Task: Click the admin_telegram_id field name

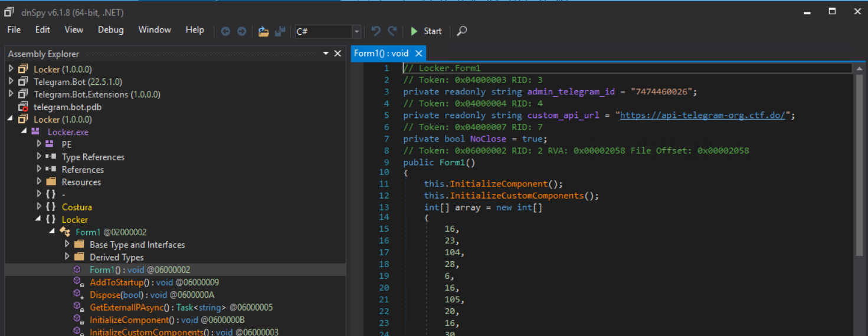Action: (x=571, y=92)
